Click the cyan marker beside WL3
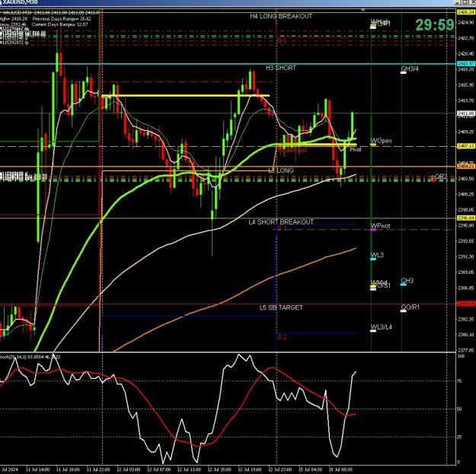This screenshot has height=474, width=476. click(x=373, y=259)
